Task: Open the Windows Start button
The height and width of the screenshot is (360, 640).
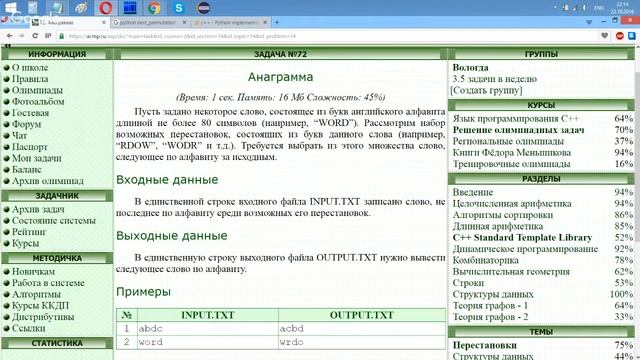Action: pos(11,7)
